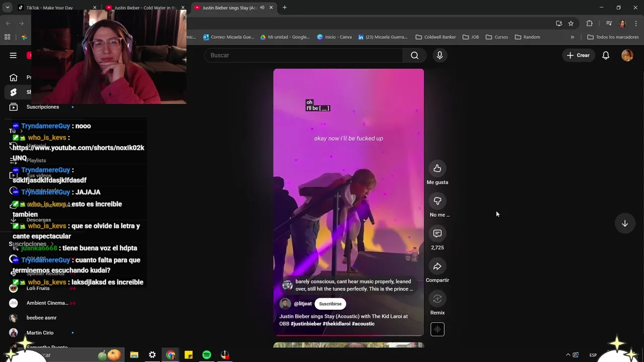
Task: Open File Explorer from taskbar
Action: click(x=134, y=355)
